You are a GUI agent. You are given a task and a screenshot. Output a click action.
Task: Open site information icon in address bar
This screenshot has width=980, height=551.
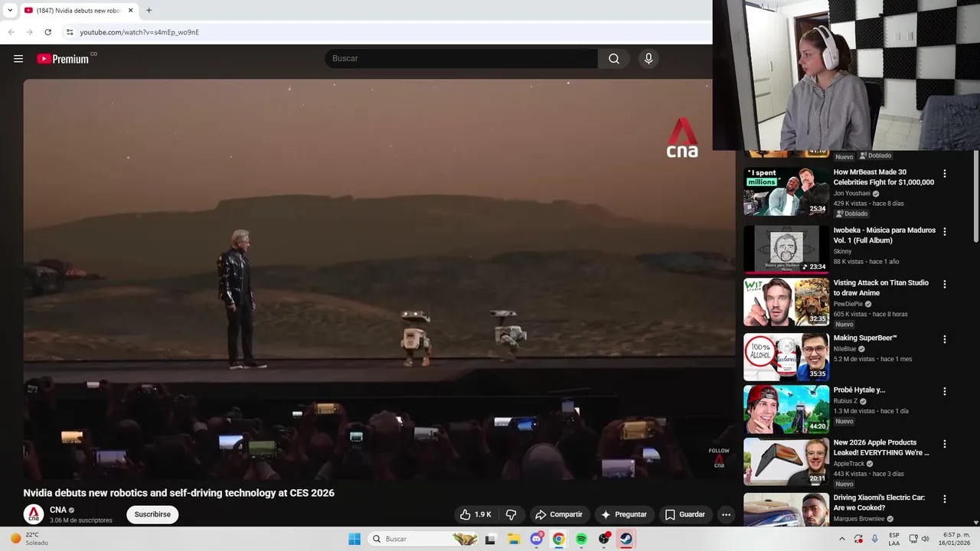(x=70, y=32)
